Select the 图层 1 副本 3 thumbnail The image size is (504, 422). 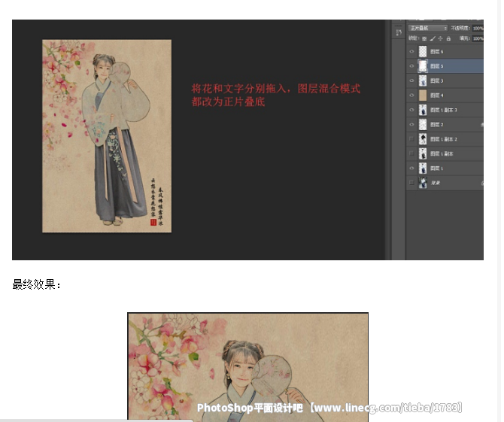[x=423, y=110]
